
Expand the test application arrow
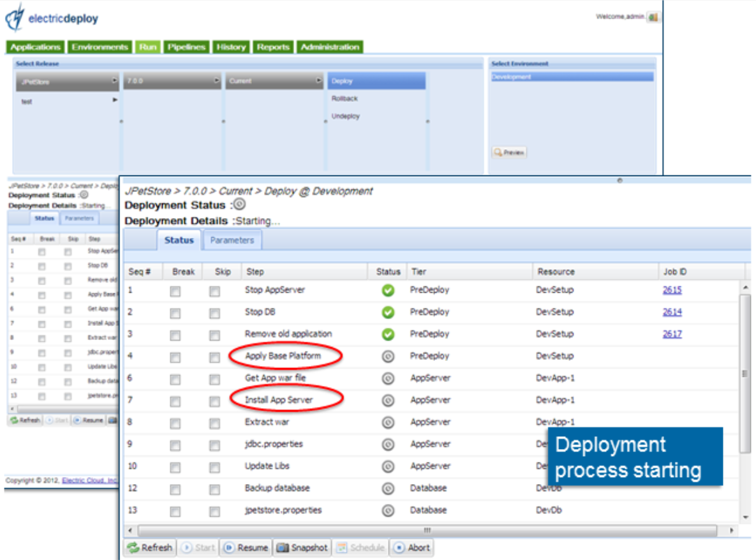pyautogui.click(x=115, y=99)
